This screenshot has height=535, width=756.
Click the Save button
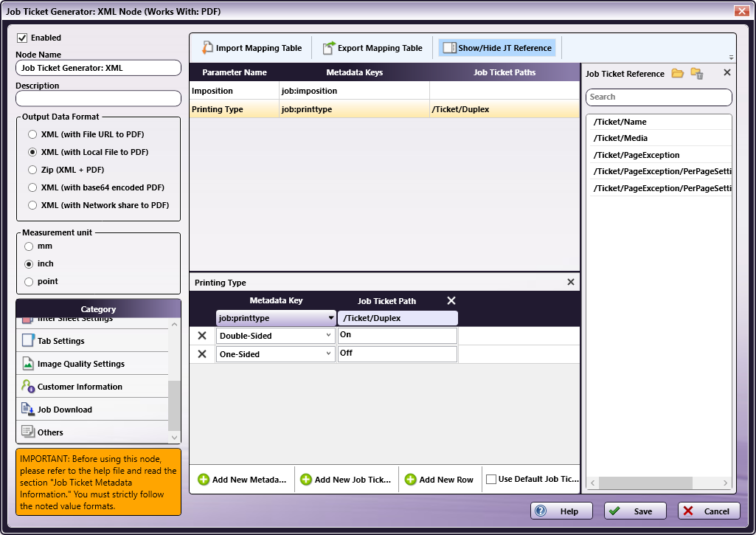[635, 511]
